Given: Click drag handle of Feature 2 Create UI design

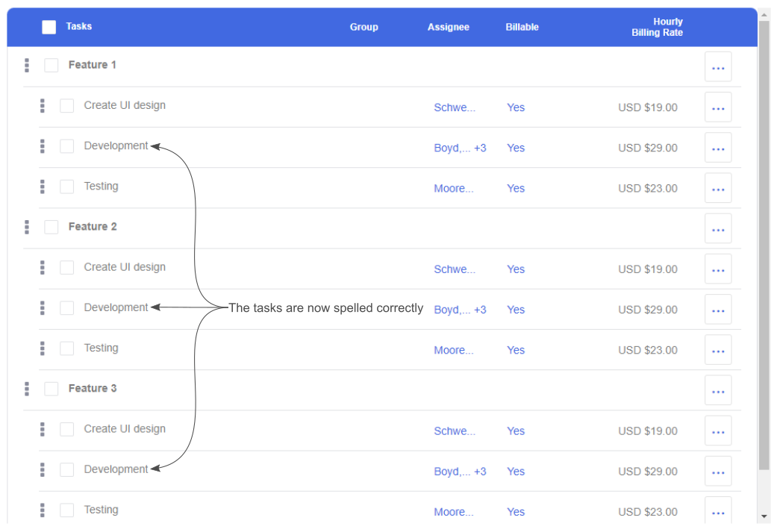Looking at the screenshot, I should (x=43, y=267).
